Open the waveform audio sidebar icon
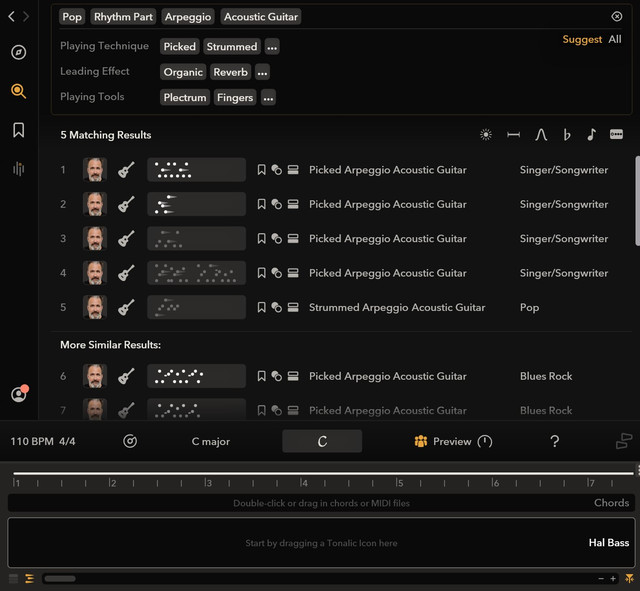Image resolution: width=640 pixels, height=591 pixels. click(18, 169)
